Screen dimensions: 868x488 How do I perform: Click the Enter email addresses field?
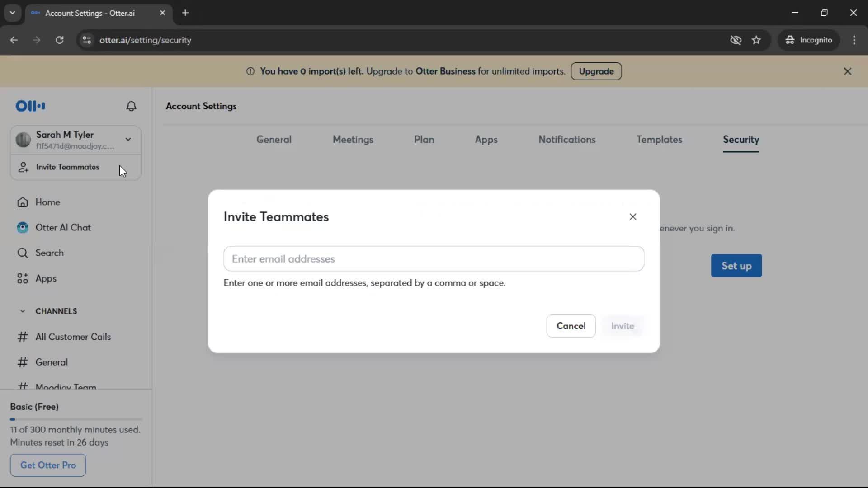433,259
